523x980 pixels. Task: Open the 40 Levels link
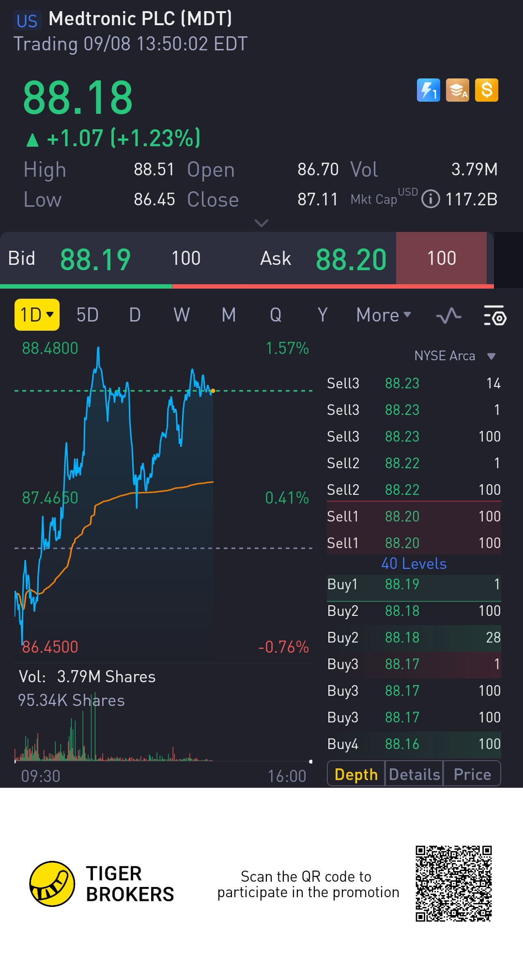pos(414,564)
